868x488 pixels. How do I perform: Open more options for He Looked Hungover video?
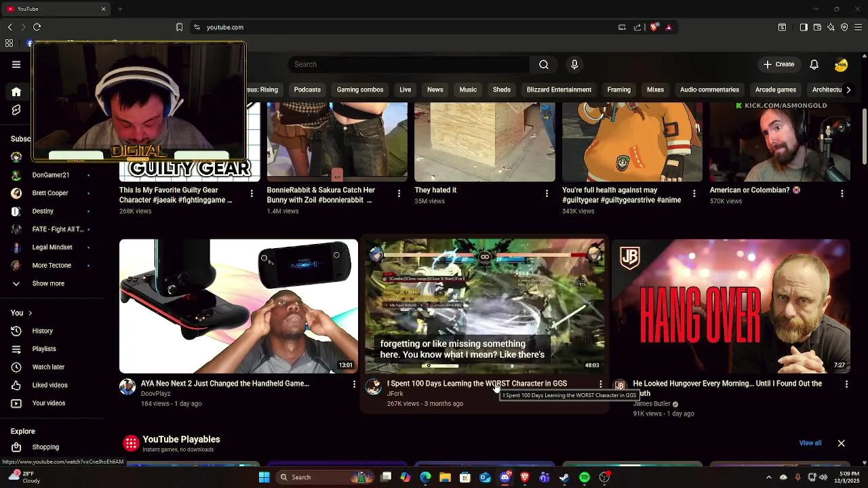[846, 384]
